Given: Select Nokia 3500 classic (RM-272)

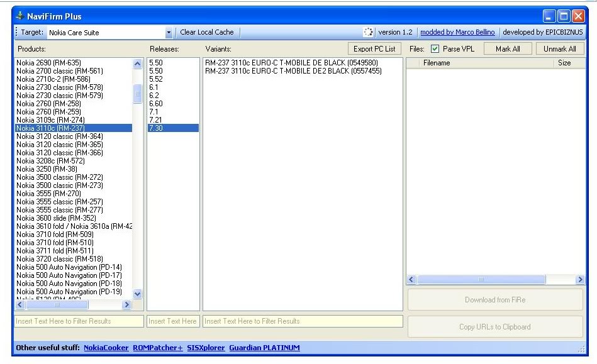Looking at the screenshot, I should [x=74, y=177].
